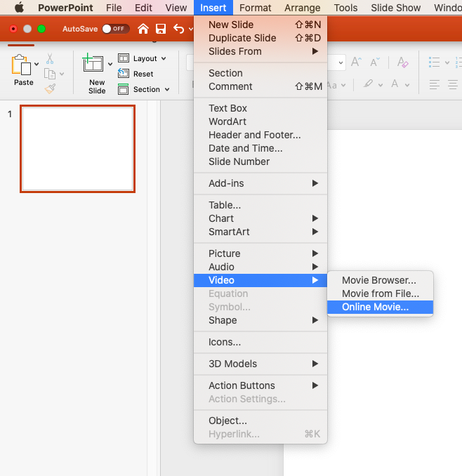Open the Format menu
Image resolution: width=462 pixels, height=476 pixels.
pos(256,8)
